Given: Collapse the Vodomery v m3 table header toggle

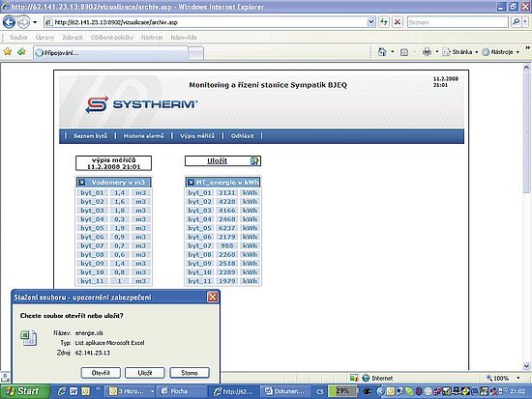Looking at the screenshot, I should tap(82, 183).
